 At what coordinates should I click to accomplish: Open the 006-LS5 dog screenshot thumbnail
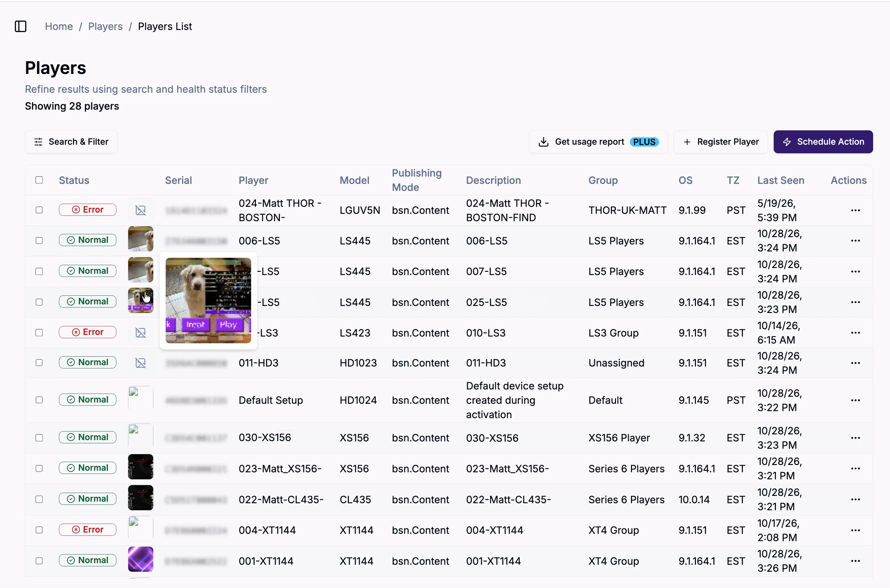[x=141, y=239]
